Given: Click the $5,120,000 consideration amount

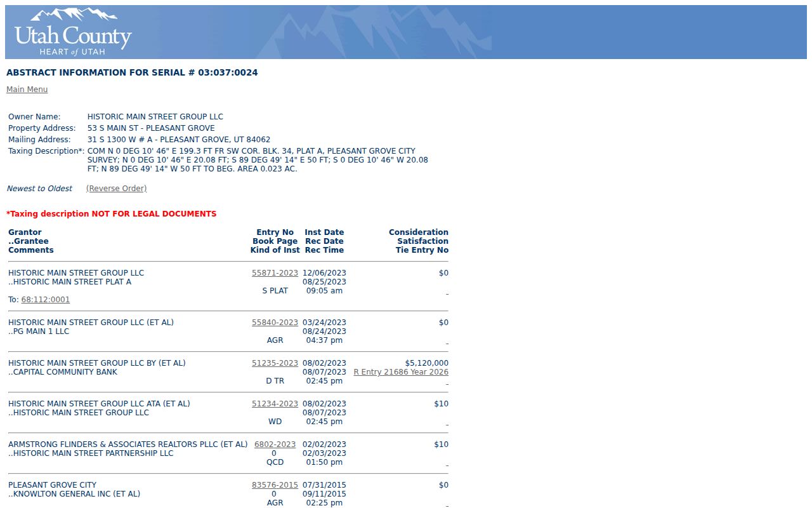Looking at the screenshot, I should pos(426,363).
